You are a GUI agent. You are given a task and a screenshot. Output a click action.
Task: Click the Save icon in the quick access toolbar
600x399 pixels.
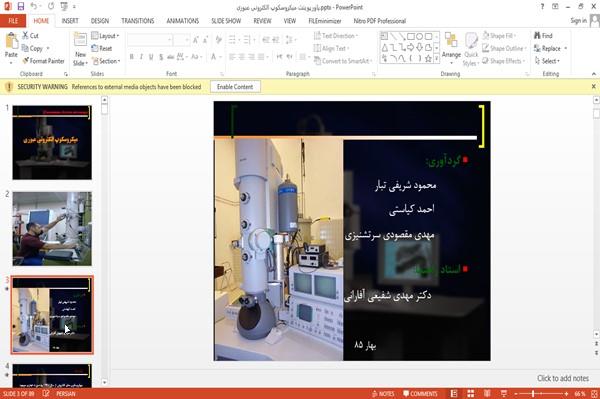[21, 6]
